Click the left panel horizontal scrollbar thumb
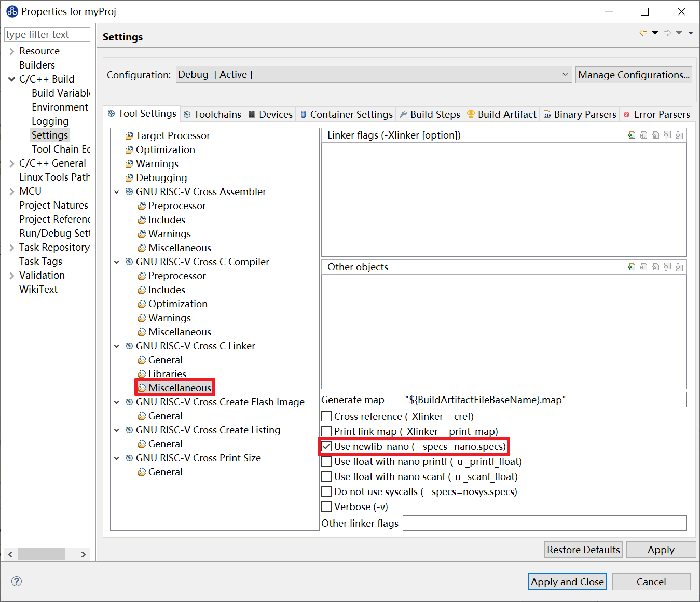 click(42, 554)
